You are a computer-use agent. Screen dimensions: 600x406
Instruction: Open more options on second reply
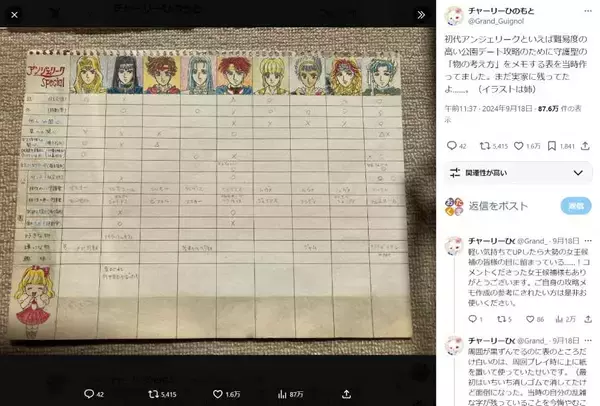[x=588, y=341]
